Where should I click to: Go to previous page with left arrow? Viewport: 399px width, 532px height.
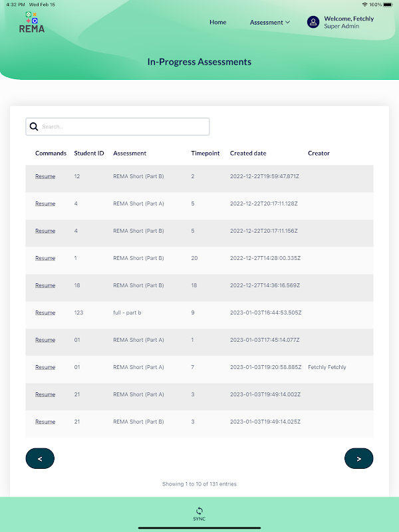pos(40,458)
